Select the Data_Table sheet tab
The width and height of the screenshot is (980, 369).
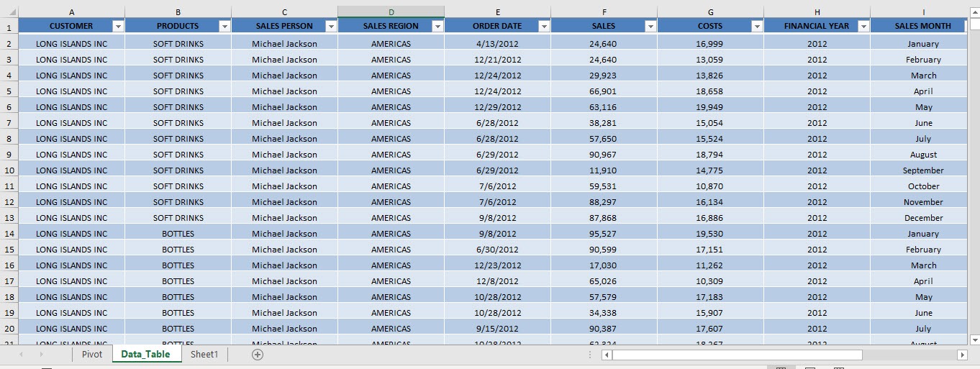146,354
